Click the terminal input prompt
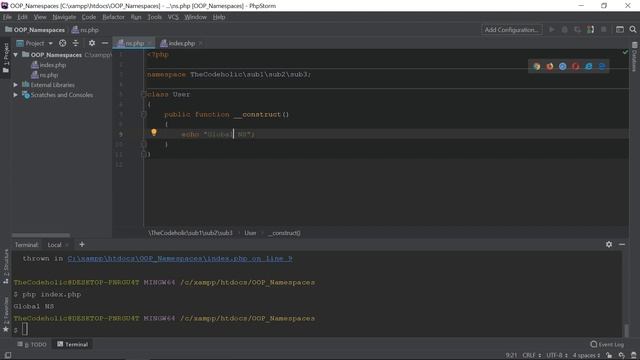 pos(25,329)
